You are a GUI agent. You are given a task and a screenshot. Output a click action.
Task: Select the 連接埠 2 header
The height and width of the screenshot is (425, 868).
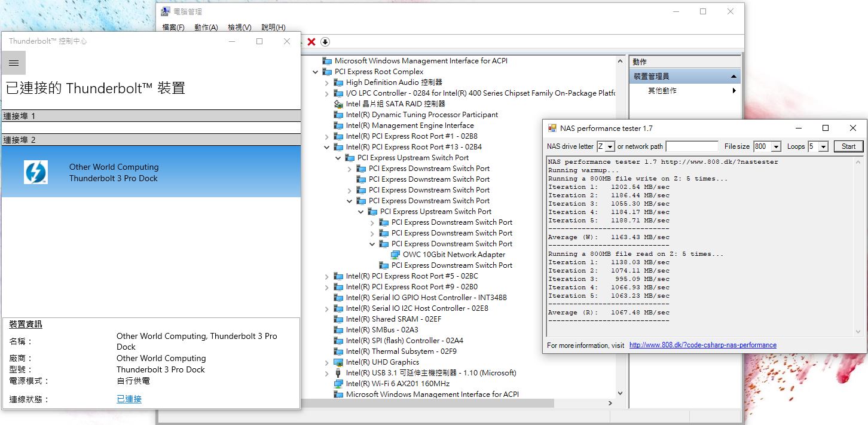(x=151, y=140)
